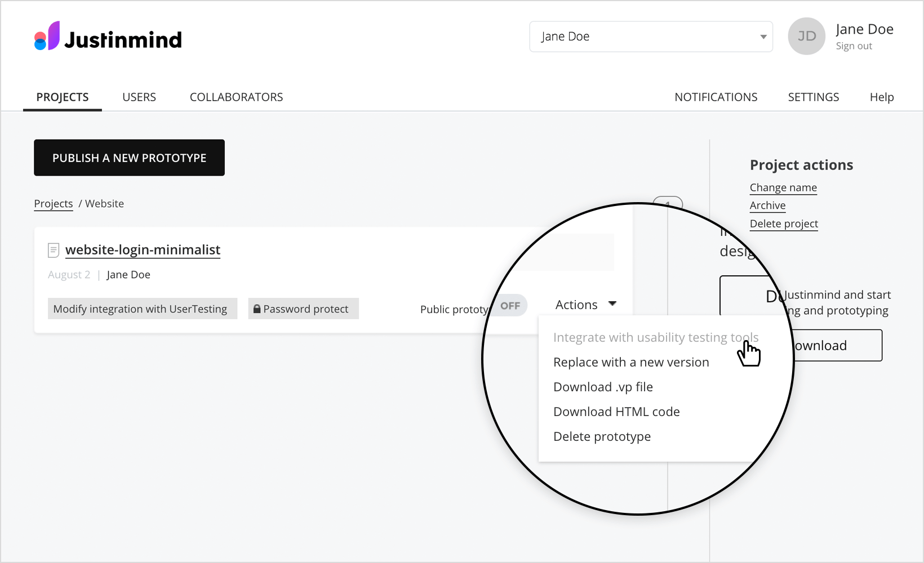Click the document icon beside website-login-minimalist
Viewport: 924px width, 563px height.
[x=54, y=250]
